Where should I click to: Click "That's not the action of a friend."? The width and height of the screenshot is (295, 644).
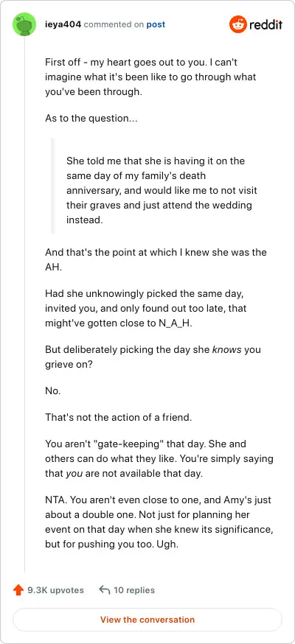[x=118, y=418]
